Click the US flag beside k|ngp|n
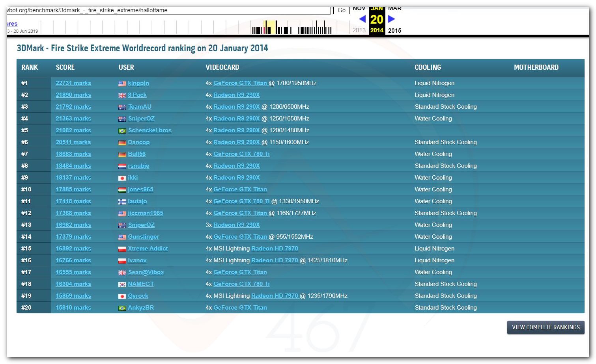Viewport: 596px width, 364px height. (x=122, y=84)
